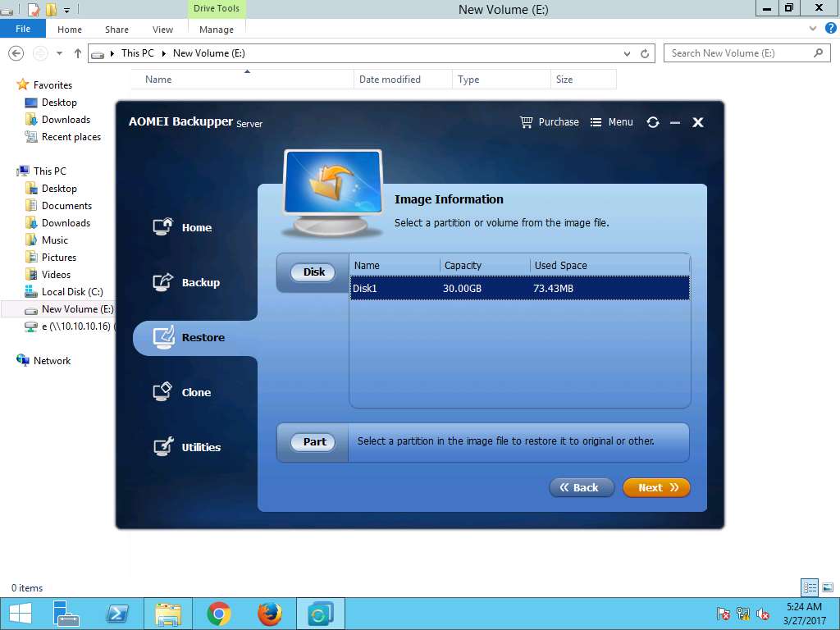Open the Share ribbon tab in Explorer
The width and height of the screenshot is (840, 630).
(x=116, y=30)
